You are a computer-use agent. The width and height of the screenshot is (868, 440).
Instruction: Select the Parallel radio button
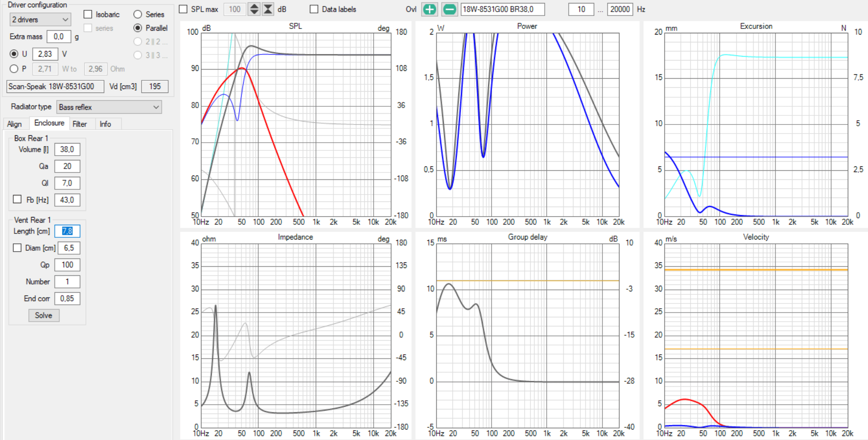[138, 28]
